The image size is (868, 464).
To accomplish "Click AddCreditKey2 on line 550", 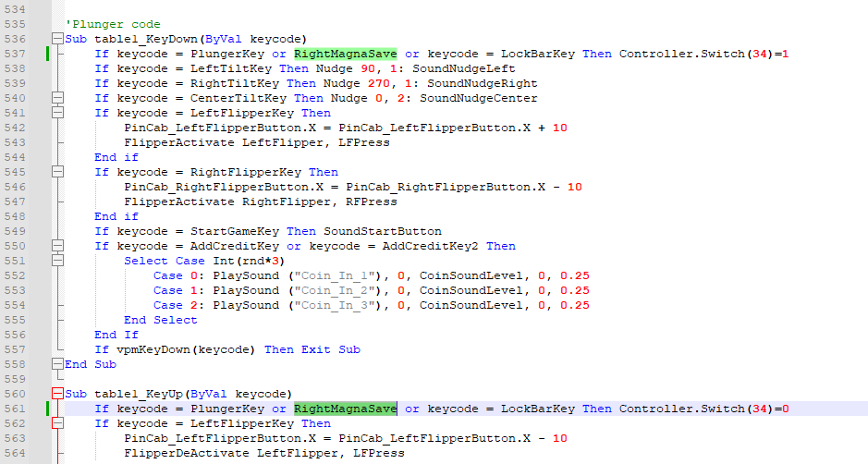I will (430, 246).
